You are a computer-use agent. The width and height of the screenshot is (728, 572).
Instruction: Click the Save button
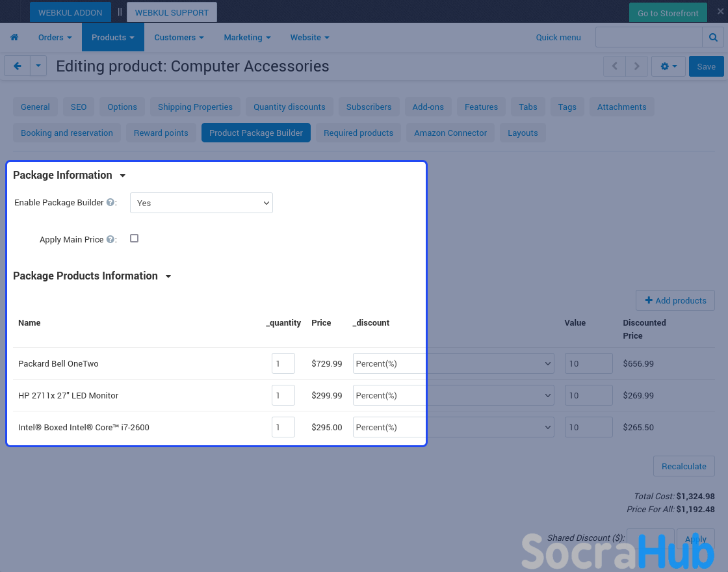[x=706, y=66]
